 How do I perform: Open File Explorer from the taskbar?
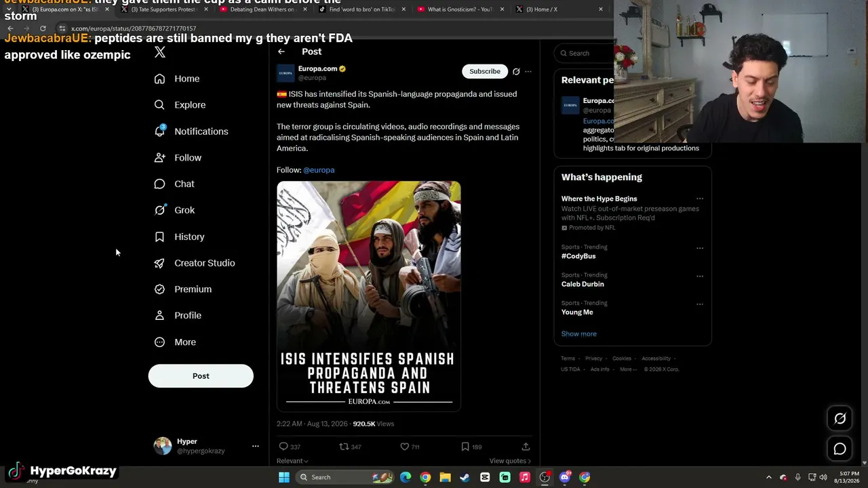tap(445, 477)
